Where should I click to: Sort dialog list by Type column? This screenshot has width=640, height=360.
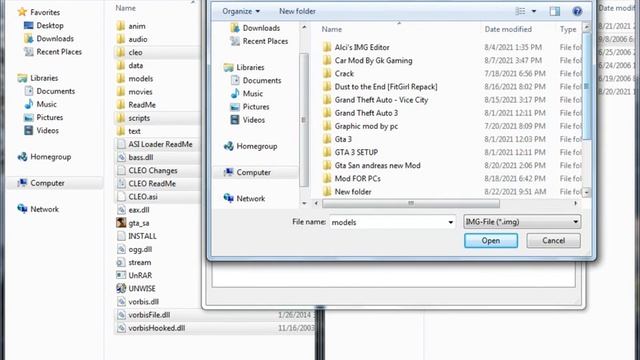[x=568, y=29]
